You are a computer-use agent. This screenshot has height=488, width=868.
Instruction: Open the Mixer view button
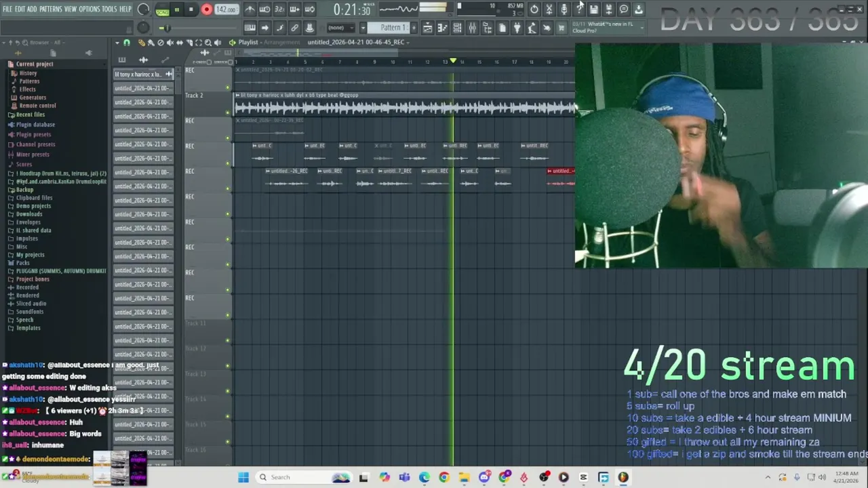click(x=472, y=28)
